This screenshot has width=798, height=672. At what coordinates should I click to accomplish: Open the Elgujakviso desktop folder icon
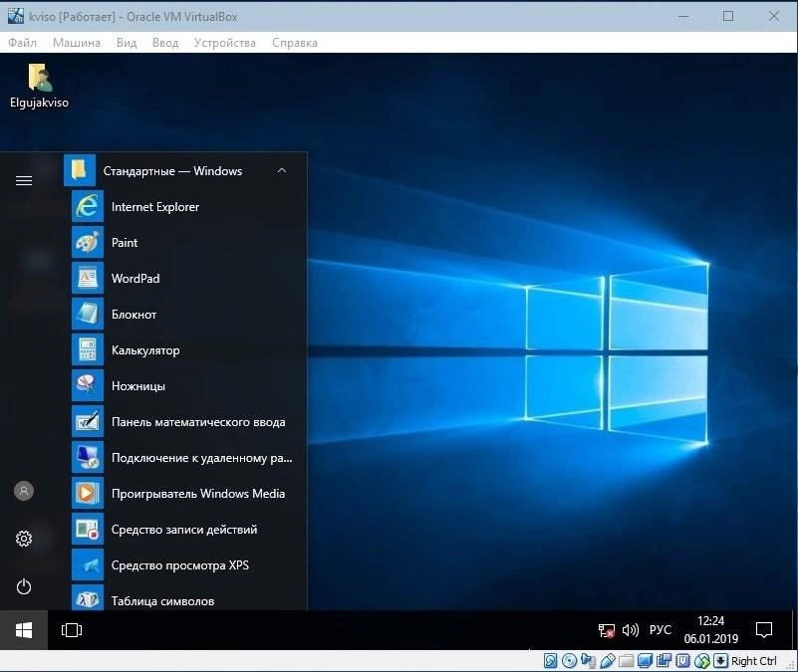click(39, 86)
